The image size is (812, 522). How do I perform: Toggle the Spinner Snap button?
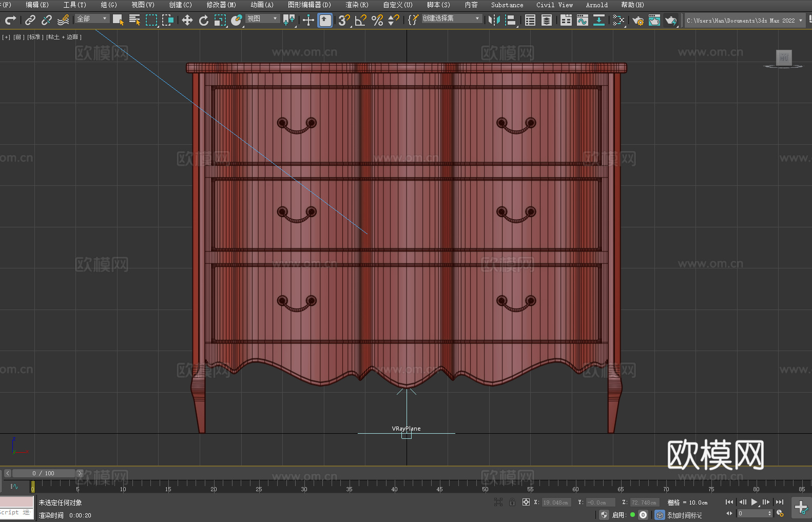394,20
